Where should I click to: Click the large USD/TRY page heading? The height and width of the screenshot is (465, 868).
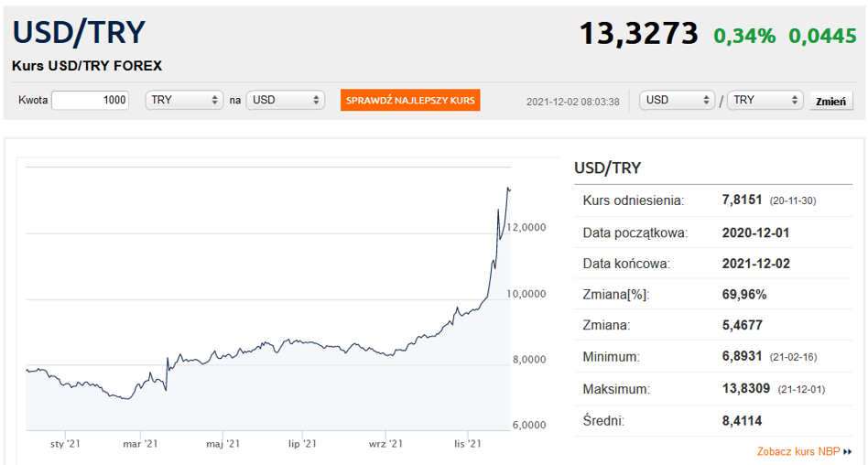pos(79,33)
